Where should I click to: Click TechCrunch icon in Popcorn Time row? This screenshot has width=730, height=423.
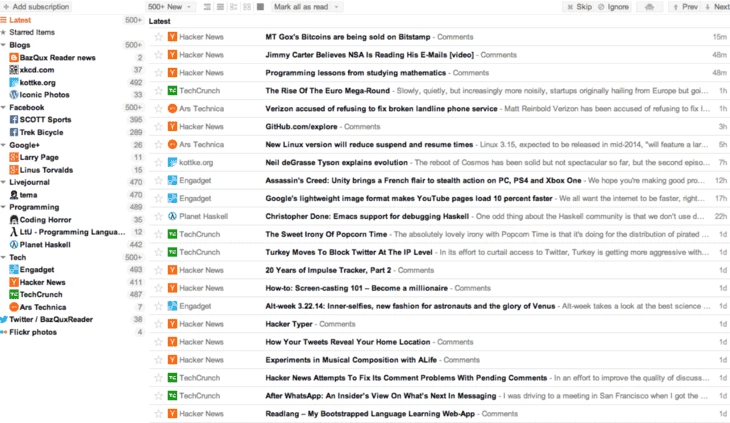point(172,234)
